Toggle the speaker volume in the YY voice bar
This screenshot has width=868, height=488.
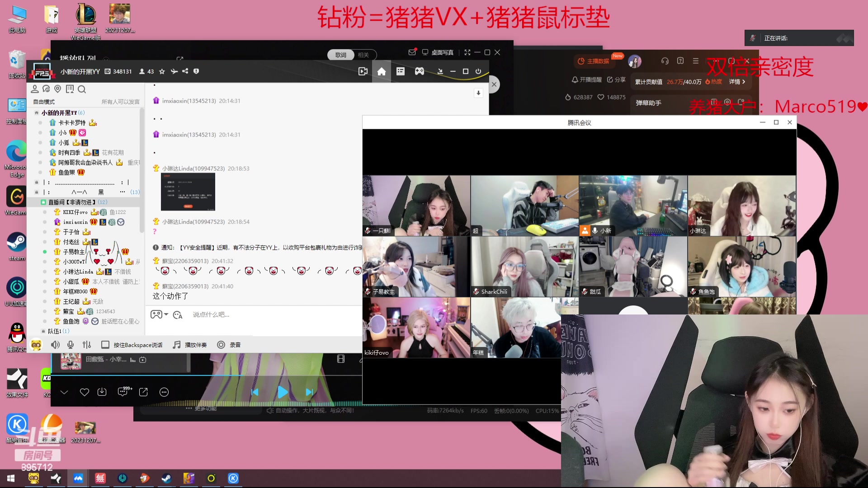[55, 344]
